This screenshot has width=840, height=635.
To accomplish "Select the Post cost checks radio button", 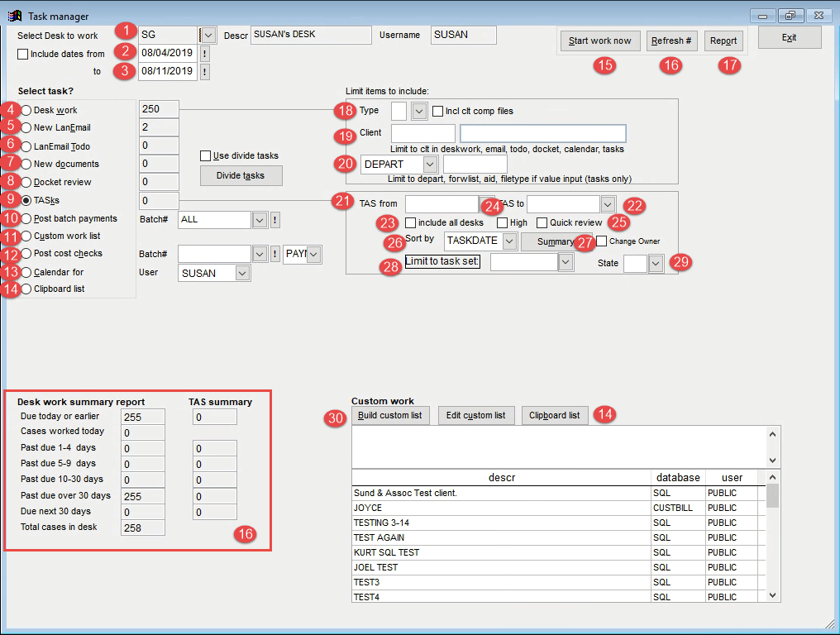I will click(x=26, y=254).
